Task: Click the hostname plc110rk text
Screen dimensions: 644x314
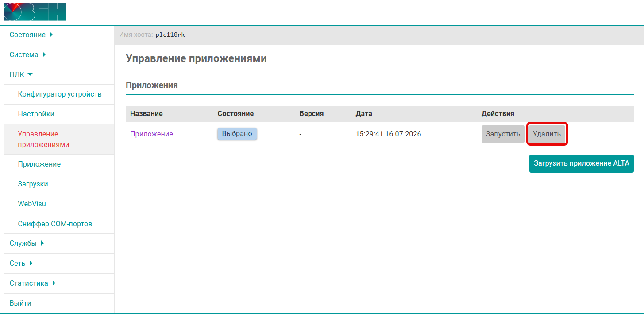Action: pos(170,35)
